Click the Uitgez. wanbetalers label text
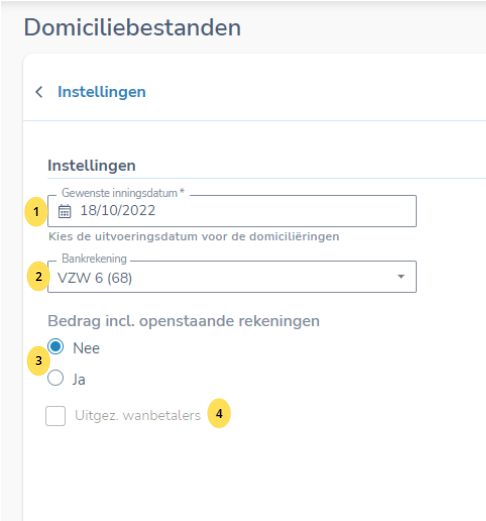This screenshot has width=486, height=521. point(138,415)
